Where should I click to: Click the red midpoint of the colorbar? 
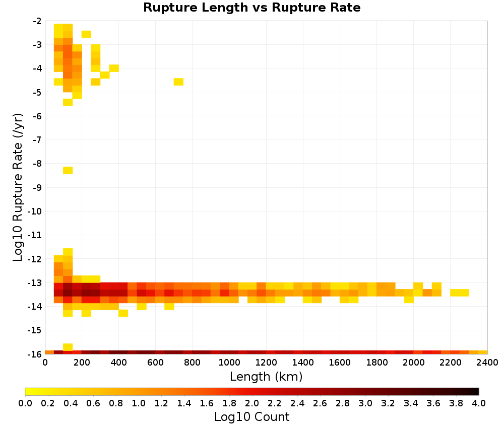coord(252,391)
